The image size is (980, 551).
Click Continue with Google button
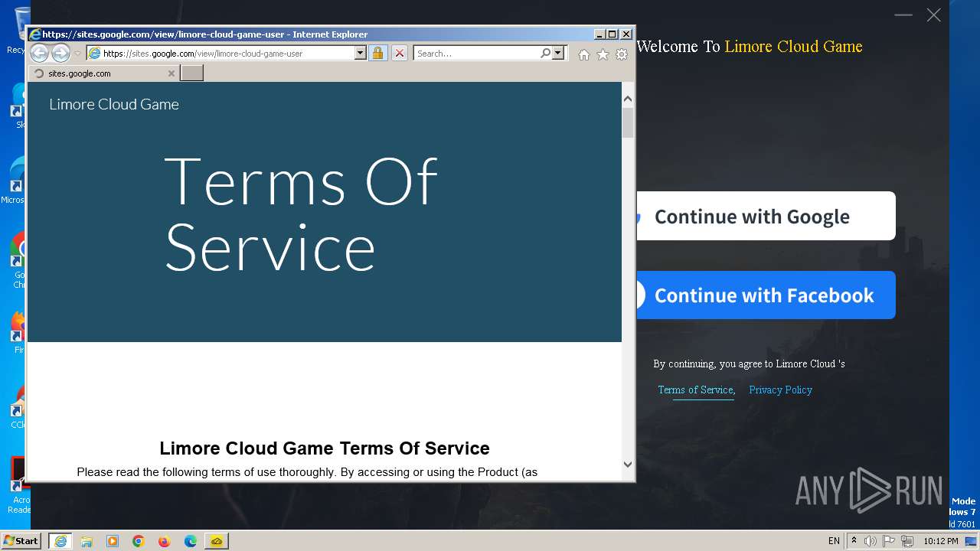click(766, 216)
